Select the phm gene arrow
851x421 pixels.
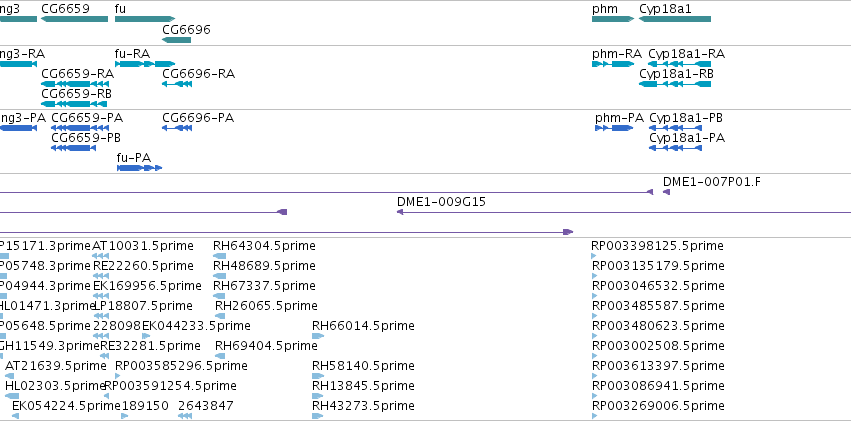613,19
